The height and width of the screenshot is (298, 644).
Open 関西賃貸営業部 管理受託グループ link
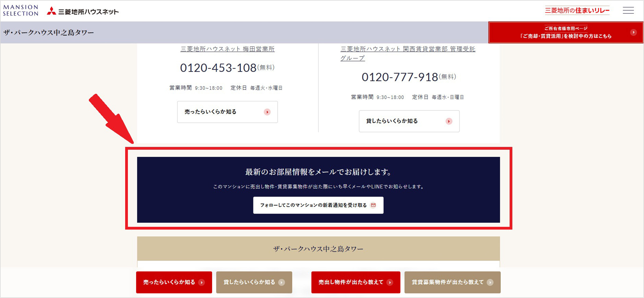408,53
